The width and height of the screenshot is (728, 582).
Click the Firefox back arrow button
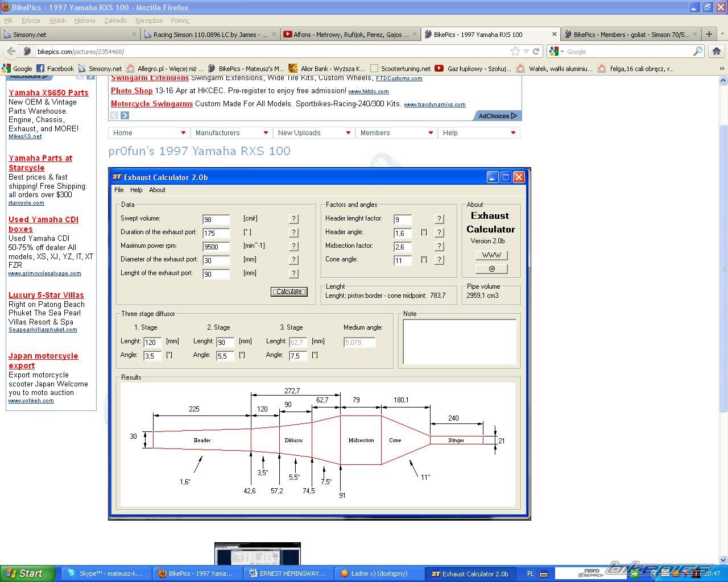tap(11, 51)
